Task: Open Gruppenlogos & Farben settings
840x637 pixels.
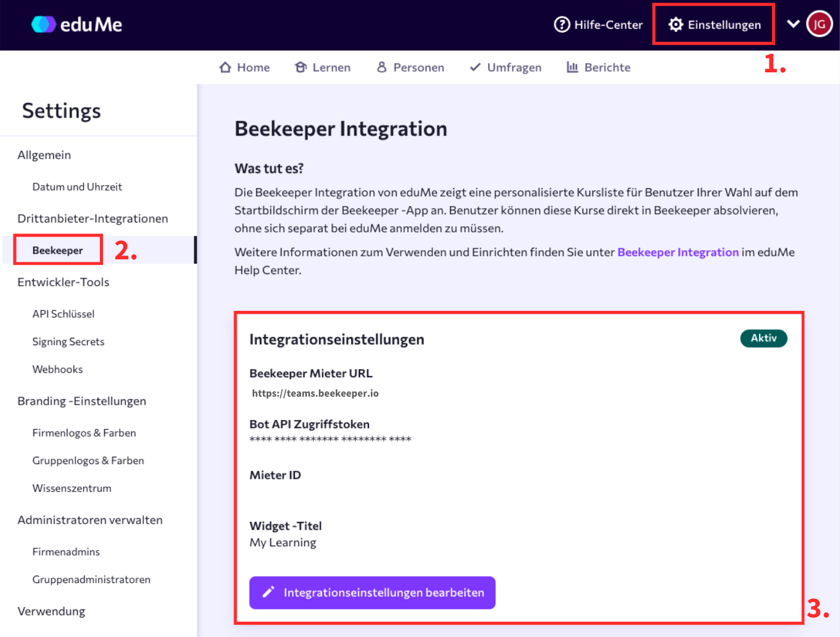Action: click(x=88, y=460)
